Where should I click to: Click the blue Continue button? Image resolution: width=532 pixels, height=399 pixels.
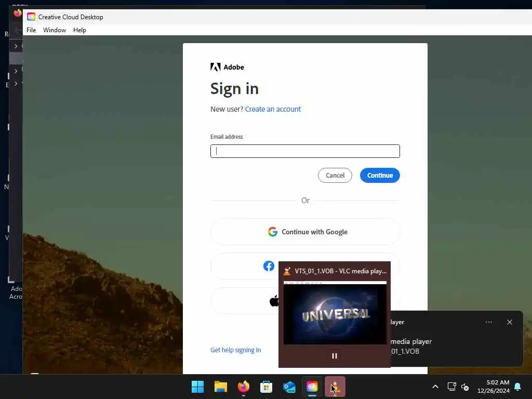click(x=380, y=176)
